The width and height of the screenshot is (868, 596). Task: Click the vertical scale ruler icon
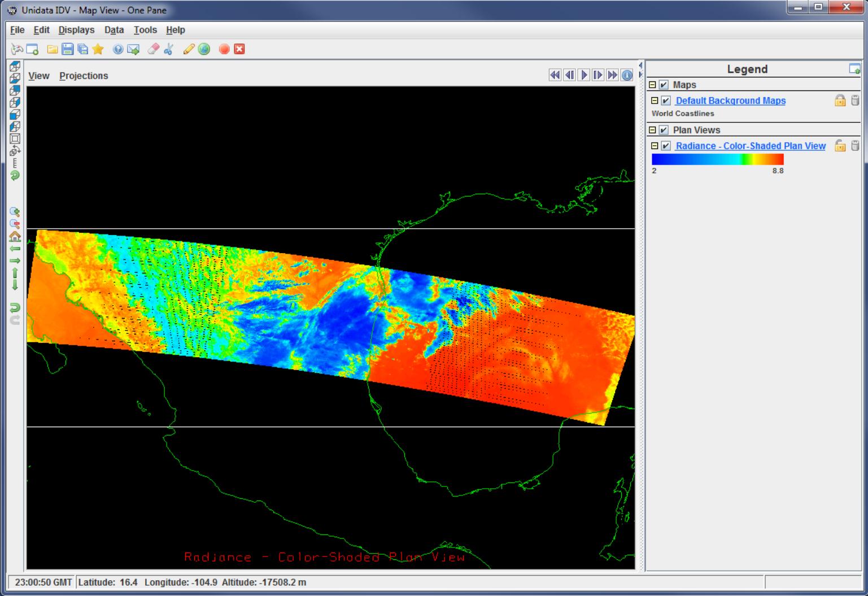tap(15, 163)
